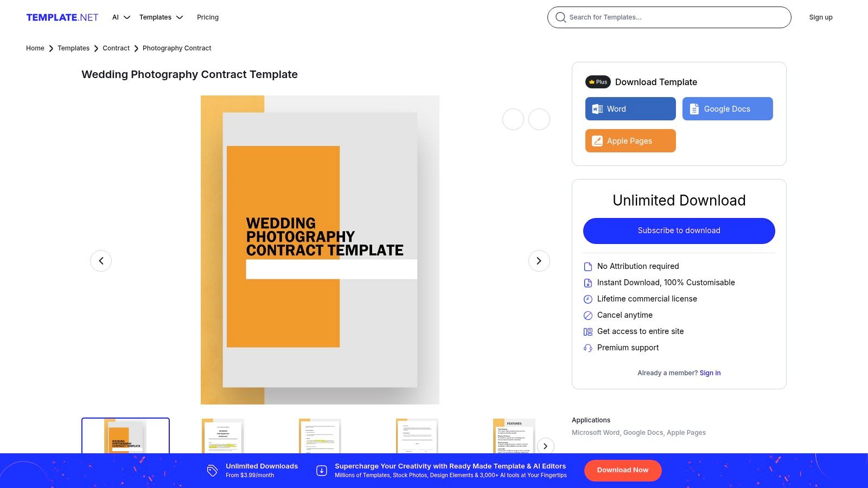Navigate to Photography Contract breadcrumb
Screen dimensions: 868x488
click(177, 48)
